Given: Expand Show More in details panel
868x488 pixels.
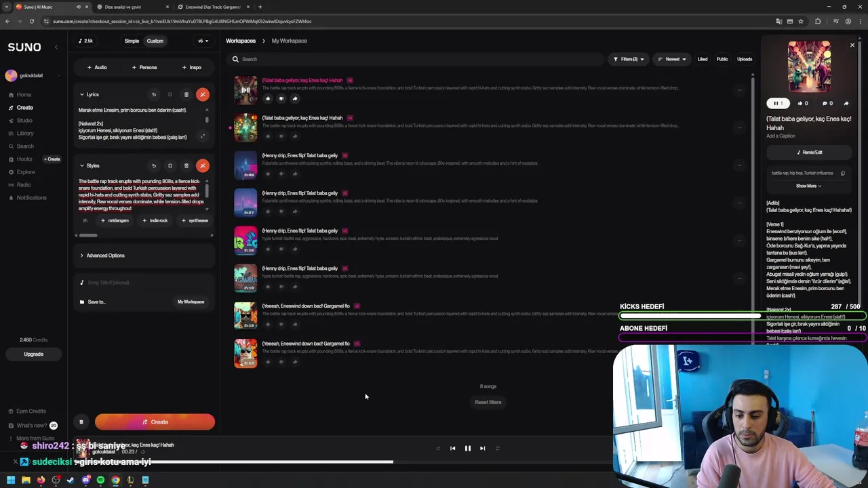Looking at the screenshot, I should tap(808, 186).
